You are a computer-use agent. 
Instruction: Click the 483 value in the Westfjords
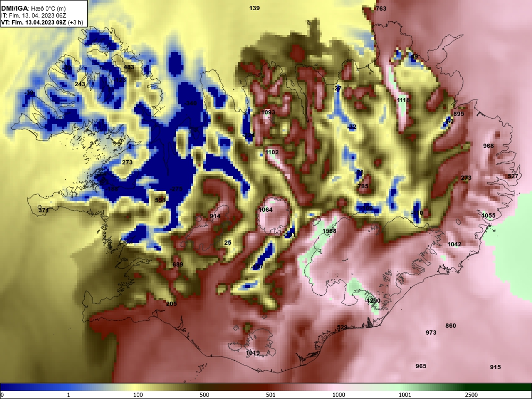coord(129,67)
